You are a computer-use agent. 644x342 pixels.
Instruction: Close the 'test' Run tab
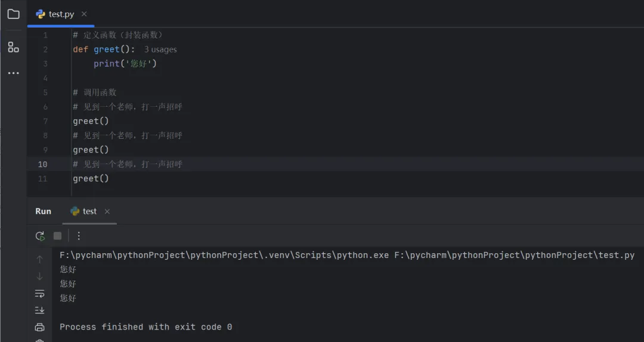click(x=107, y=212)
